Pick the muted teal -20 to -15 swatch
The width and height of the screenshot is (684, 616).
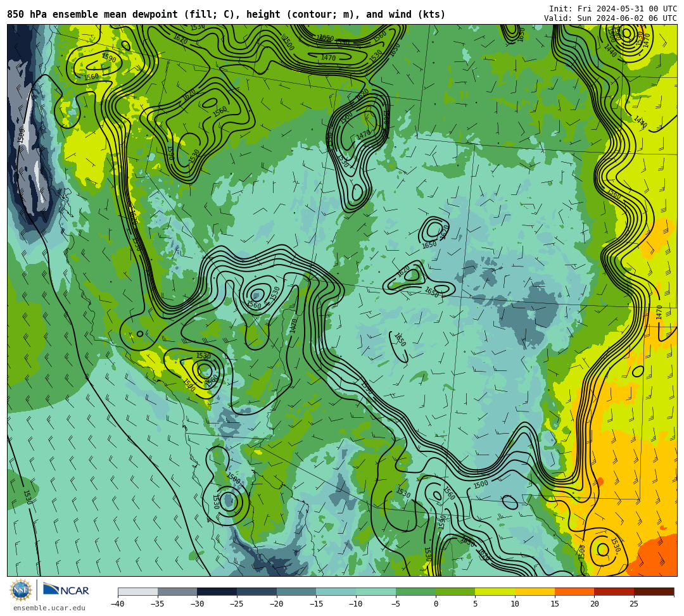click(296, 591)
